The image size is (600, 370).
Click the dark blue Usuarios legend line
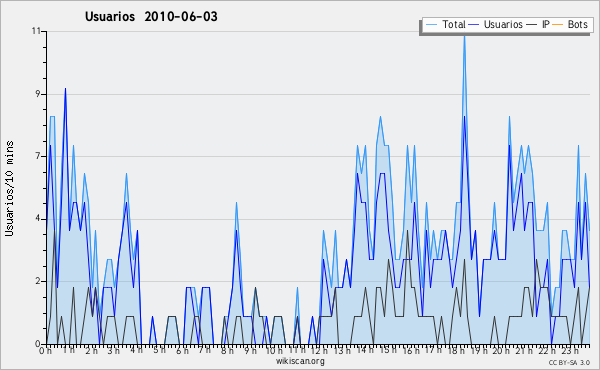tap(474, 25)
